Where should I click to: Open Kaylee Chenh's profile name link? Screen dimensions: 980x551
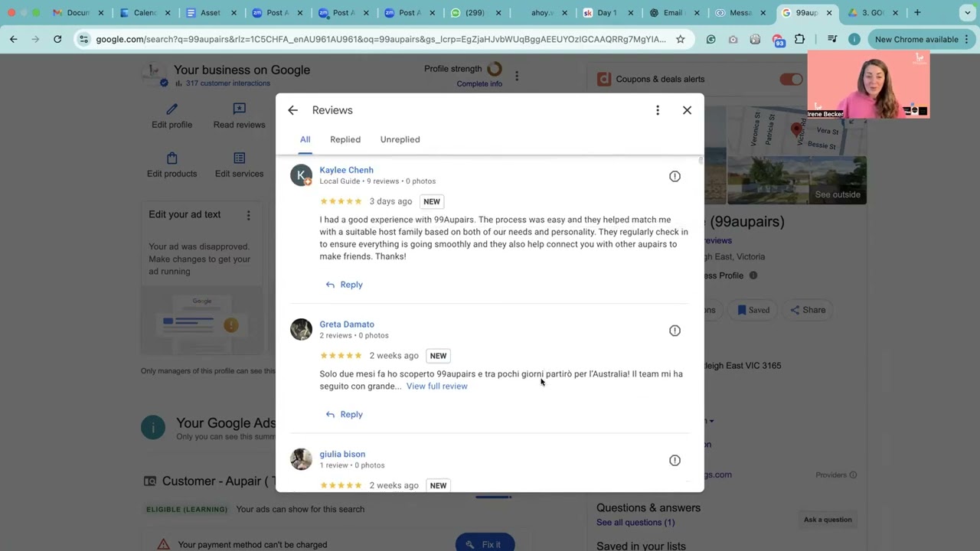[346, 170]
